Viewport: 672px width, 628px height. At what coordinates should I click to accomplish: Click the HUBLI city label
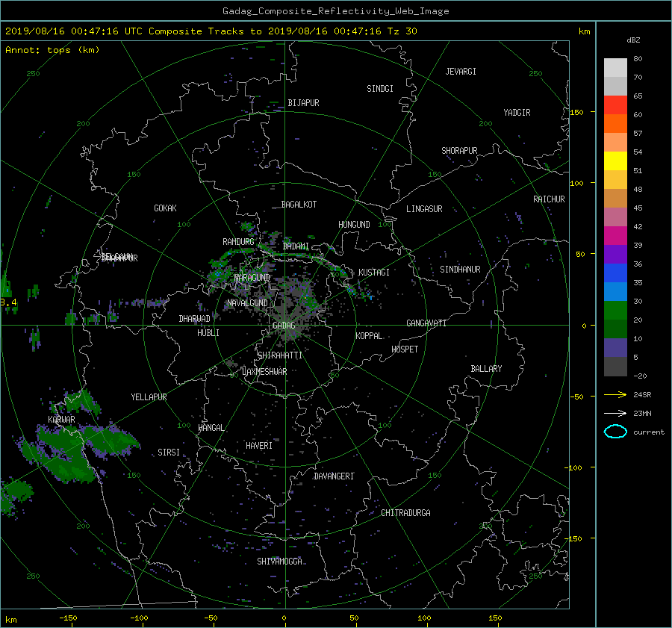(208, 333)
